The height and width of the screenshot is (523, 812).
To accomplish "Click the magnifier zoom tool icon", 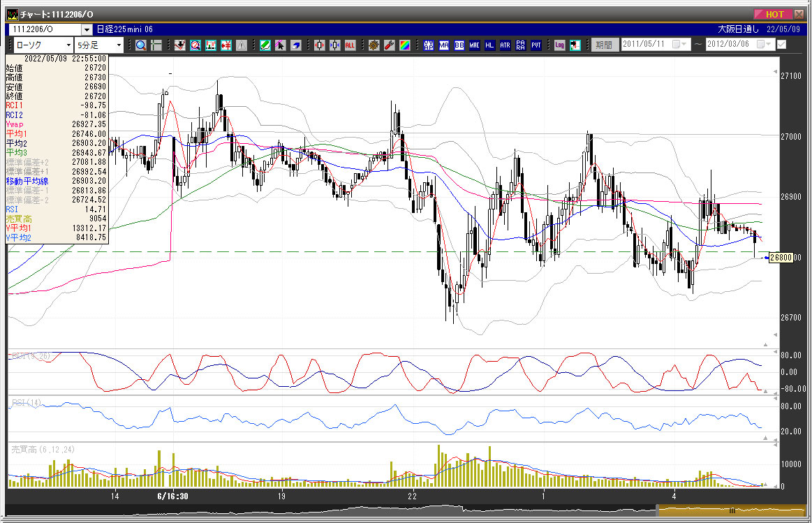I will pyautogui.click(x=140, y=45).
